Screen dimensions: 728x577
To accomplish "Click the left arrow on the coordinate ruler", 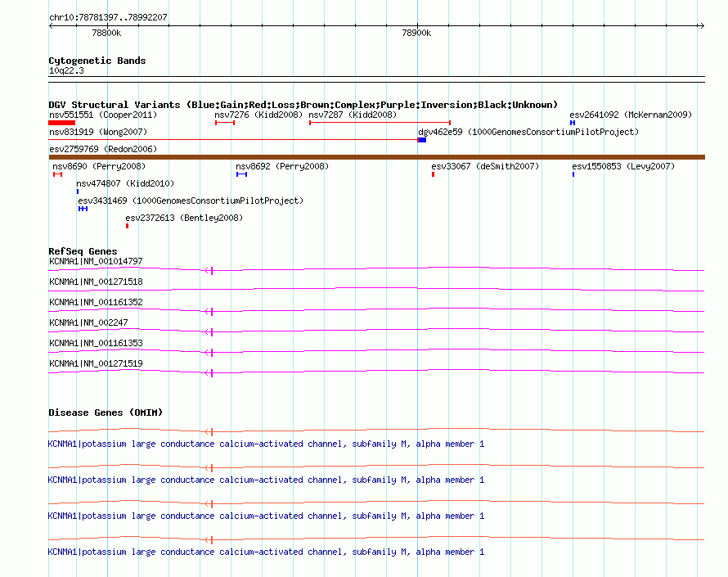I will click(x=52, y=26).
